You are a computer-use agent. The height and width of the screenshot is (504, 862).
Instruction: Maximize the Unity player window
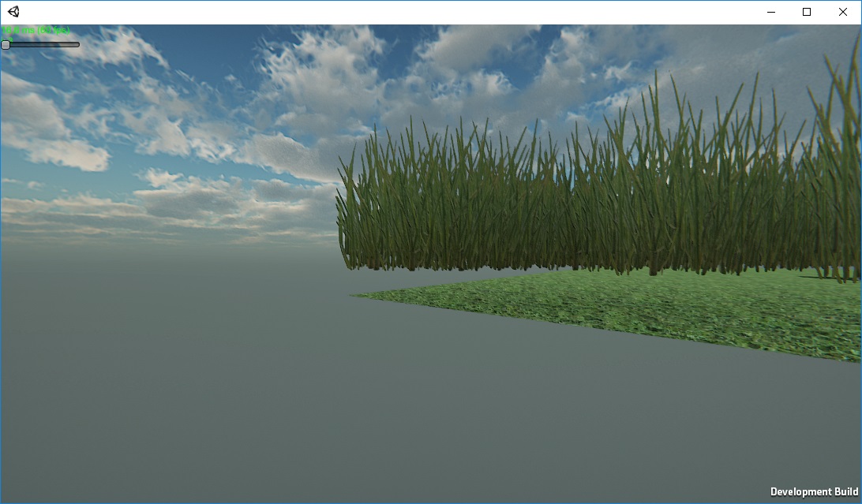807,12
